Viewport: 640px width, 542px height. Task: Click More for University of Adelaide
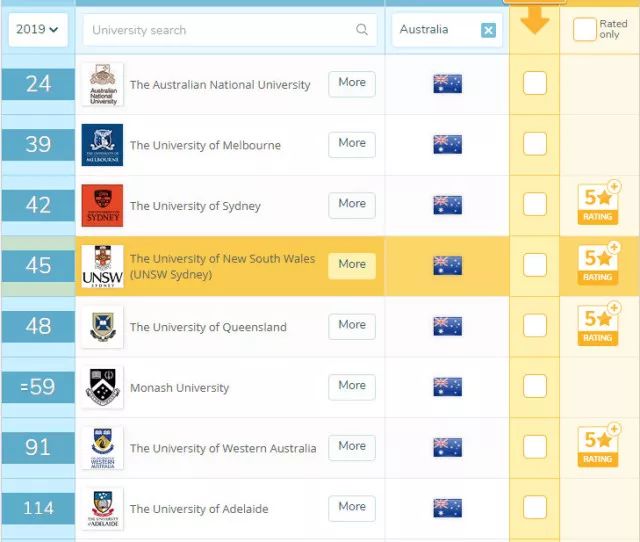pyautogui.click(x=352, y=508)
